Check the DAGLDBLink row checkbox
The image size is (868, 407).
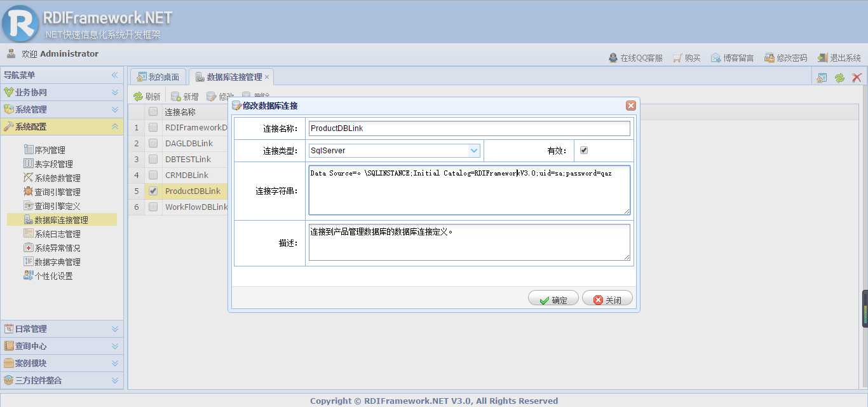(x=153, y=143)
